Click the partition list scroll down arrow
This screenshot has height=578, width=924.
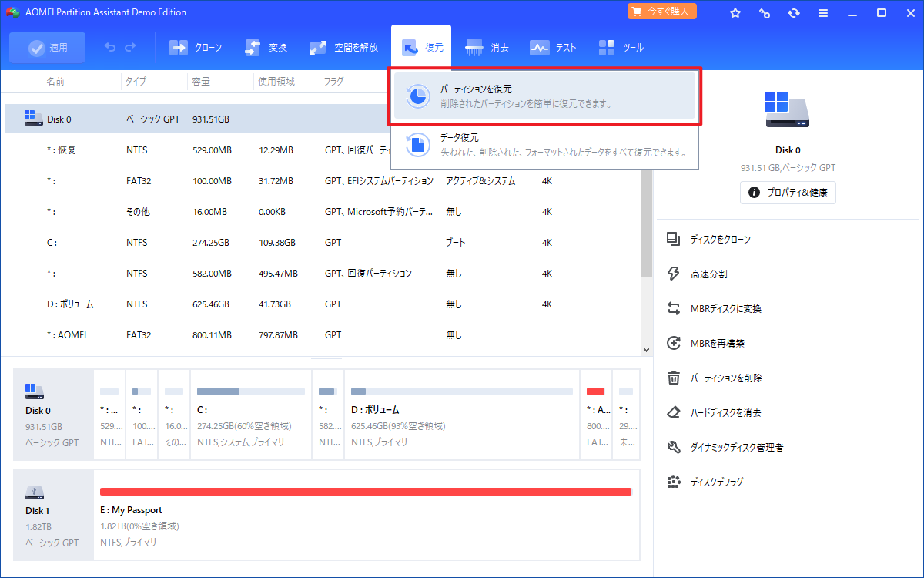pos(647,349)
